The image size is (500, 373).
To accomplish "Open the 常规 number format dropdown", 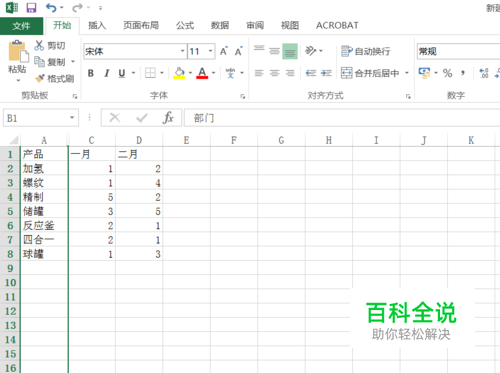I will [x=458, y=51].
